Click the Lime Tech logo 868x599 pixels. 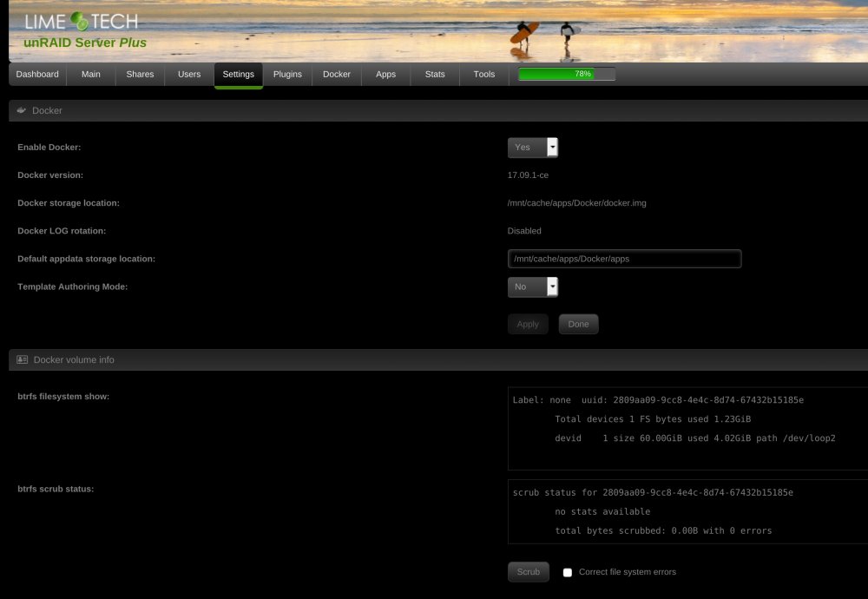click(82, 22)
